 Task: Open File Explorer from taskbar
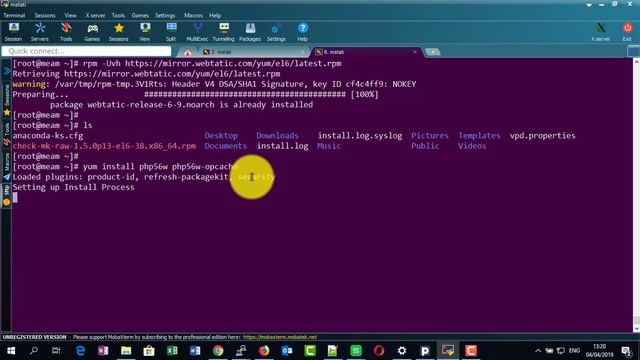(126, 351)
